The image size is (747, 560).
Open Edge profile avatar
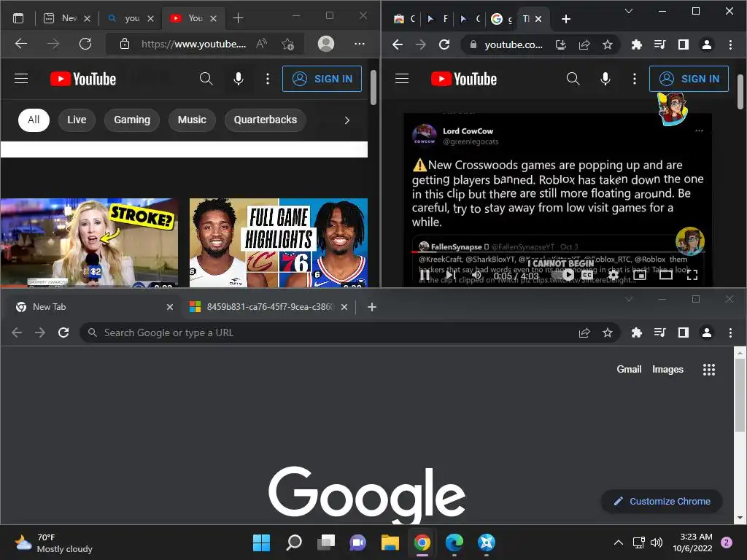[326, 44]
